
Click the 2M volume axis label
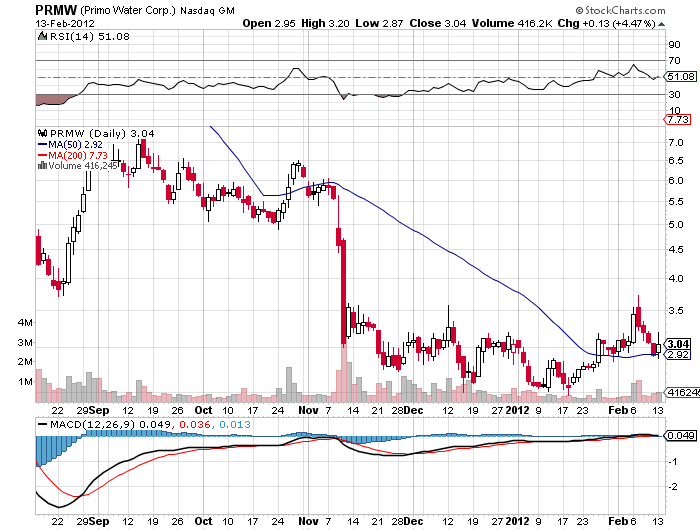[25, 362]
